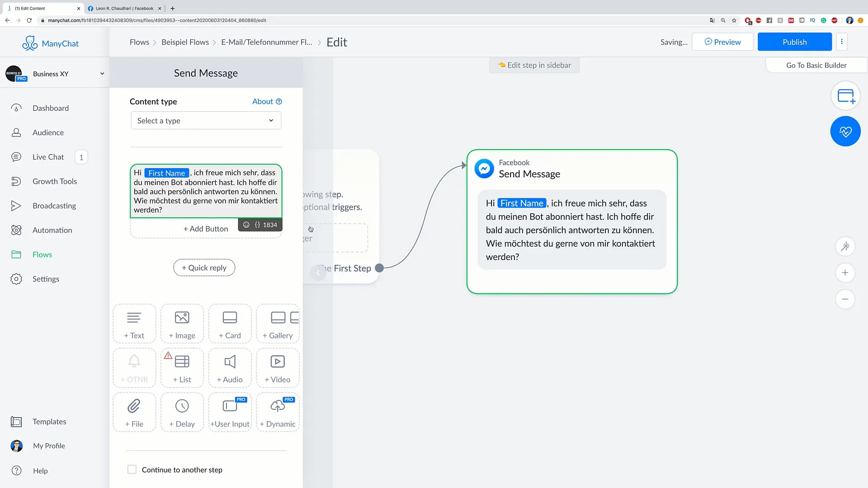Screen dimensions: 868x488
Task: Zoom in on the canvas
Action: 845,273
